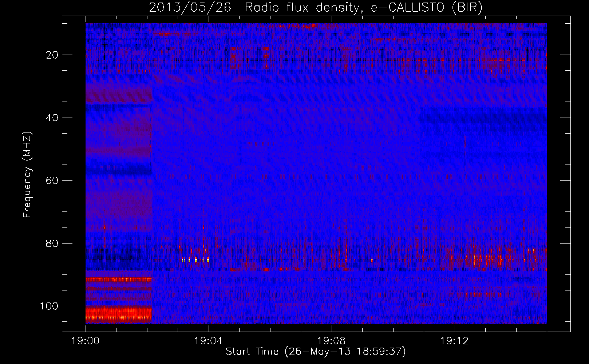Click the 20 frequency tick label

(52, 55)
